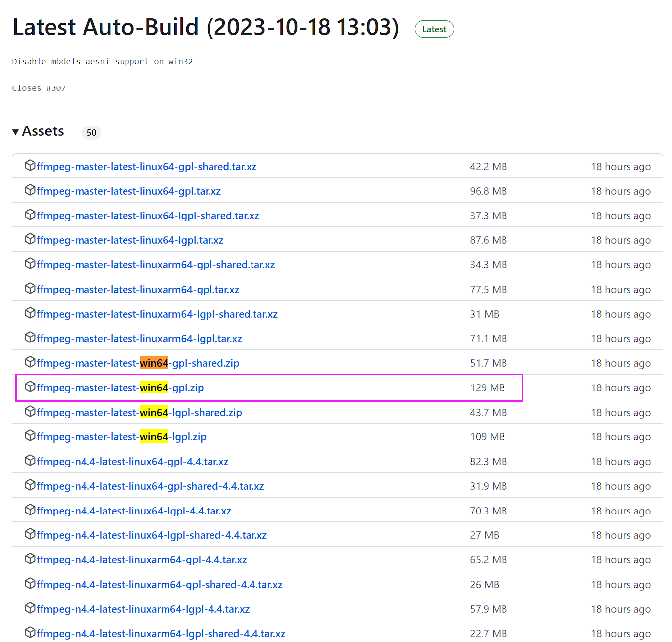Click the Assets count badge showing 50
The width and height of the screenshot is (672, 642).
coord(91,132)
